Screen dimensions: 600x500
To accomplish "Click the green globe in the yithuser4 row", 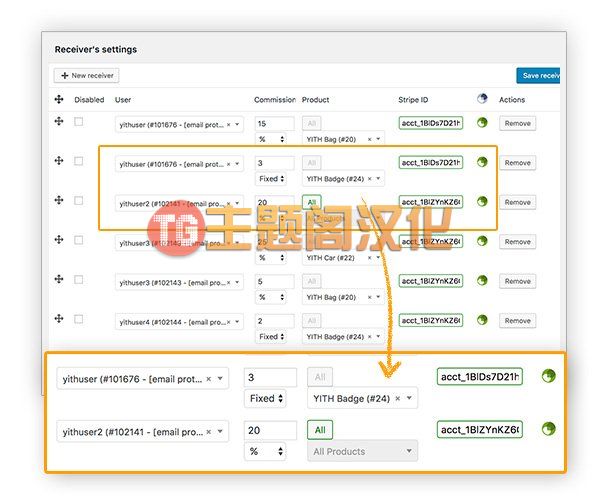I will (x=482, y=319).
